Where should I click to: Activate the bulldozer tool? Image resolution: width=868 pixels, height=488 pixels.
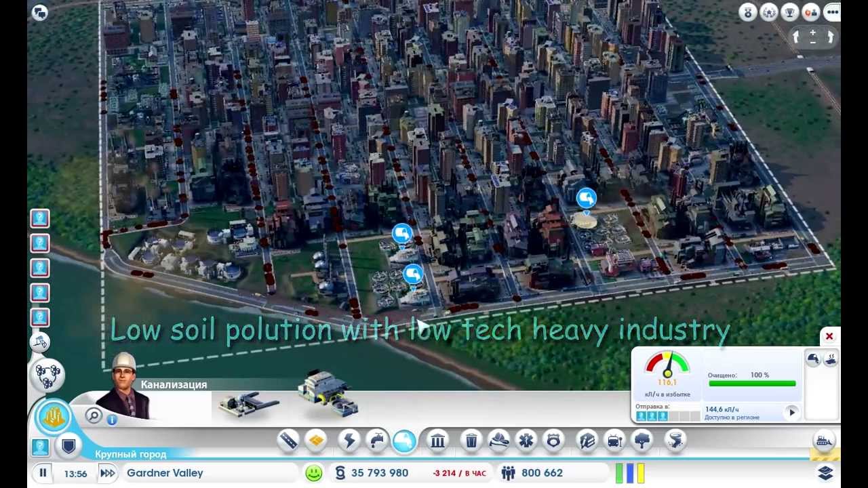click(x=824, y=441)
